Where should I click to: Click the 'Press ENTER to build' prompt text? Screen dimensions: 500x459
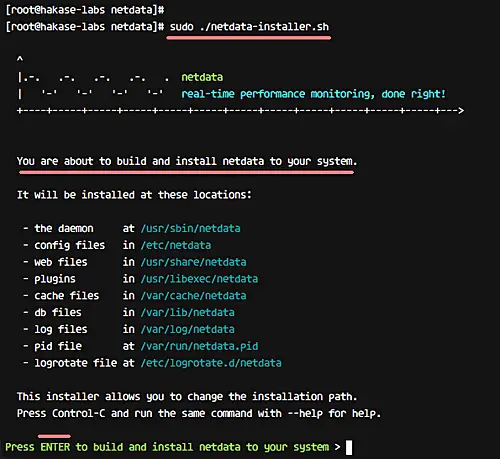click(x=173, y=447)
